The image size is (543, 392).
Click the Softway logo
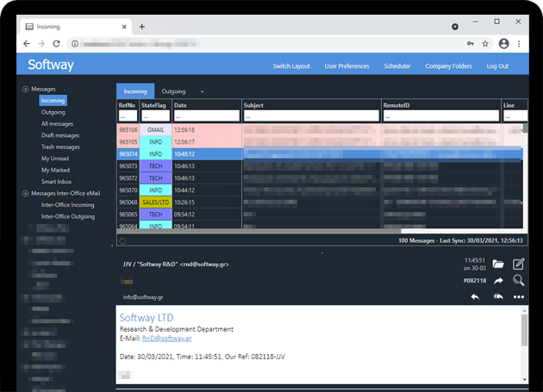(x=51, y=65)
